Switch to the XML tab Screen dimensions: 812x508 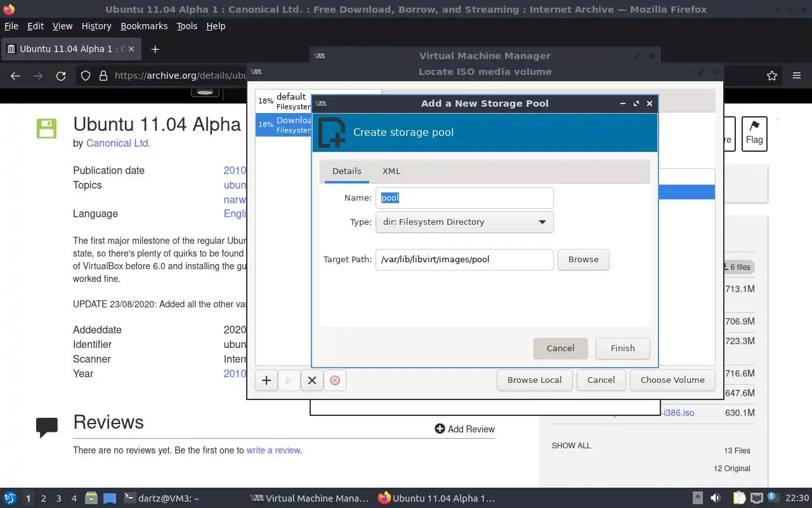391,171
